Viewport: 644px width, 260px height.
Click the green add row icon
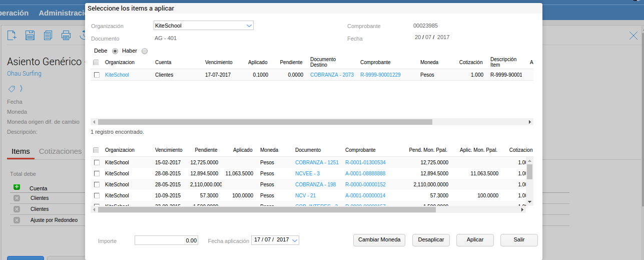(17, 187)
